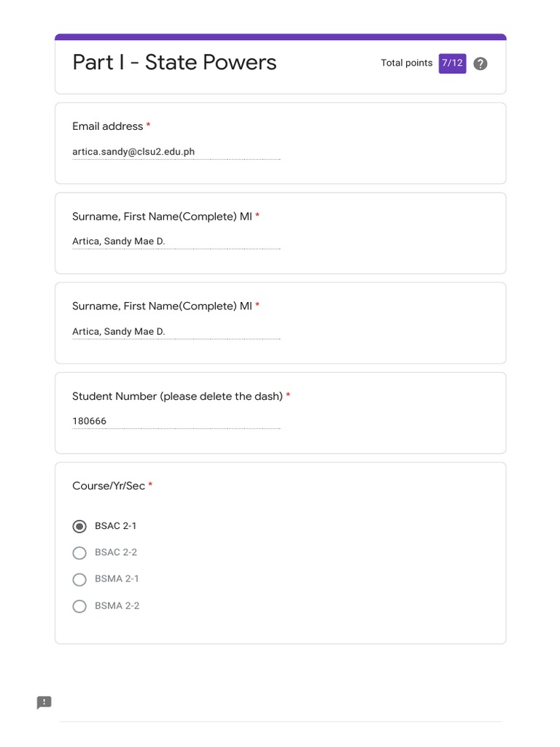
Task: Open the report problem feedback icon
Action: click(x=44, y=703)
